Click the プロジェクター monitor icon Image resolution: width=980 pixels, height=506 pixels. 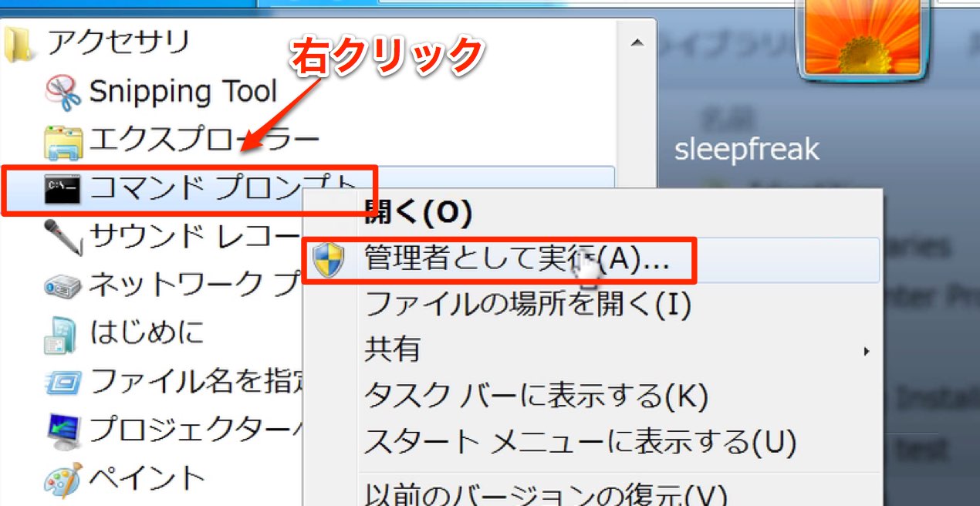[x=63, y=430]
